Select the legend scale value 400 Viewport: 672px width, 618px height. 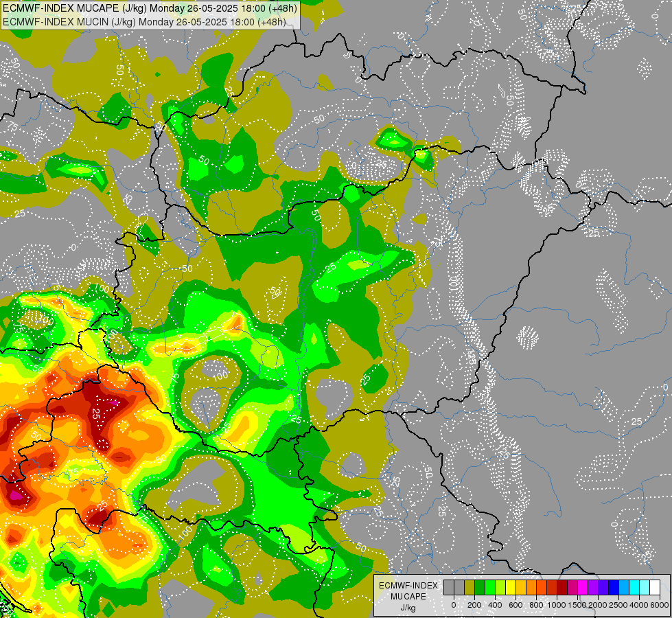pyautogui.click(x=495, y=605)
